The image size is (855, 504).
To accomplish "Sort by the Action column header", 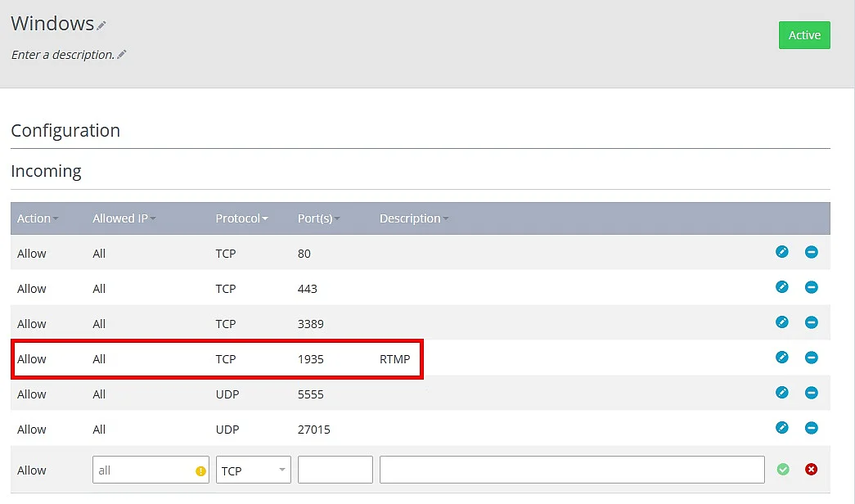I will [37, 218].
